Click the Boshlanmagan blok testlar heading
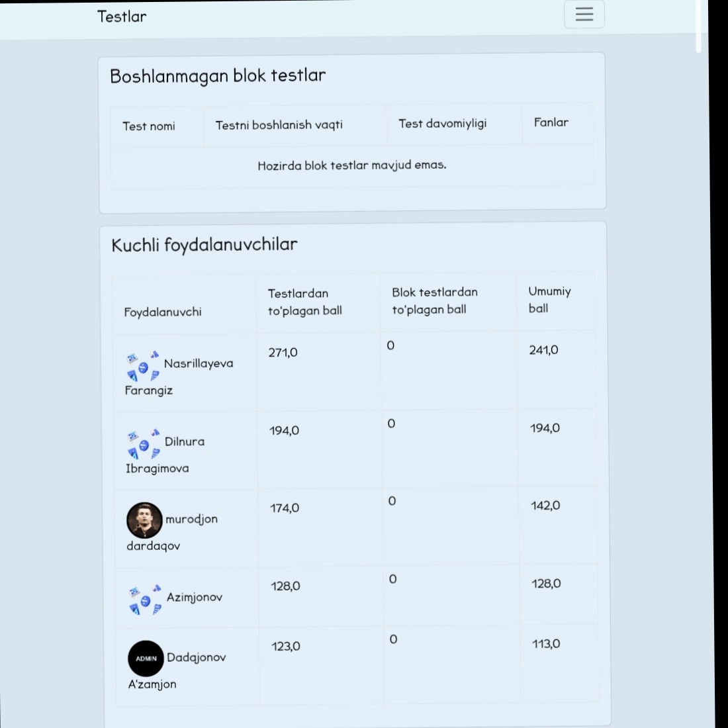The height and width of the screenshot is (728, 728). coord(218,76)
